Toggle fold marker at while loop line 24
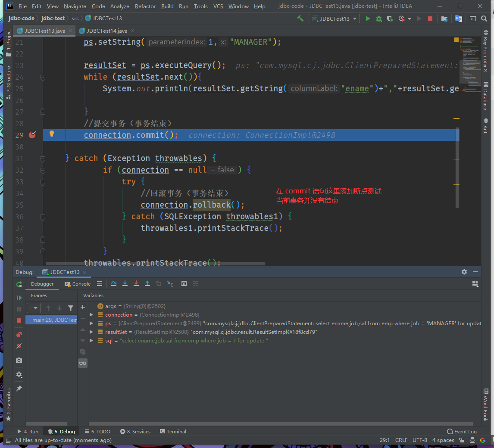Viewport: 494px width, 448px height. [43, 77]
